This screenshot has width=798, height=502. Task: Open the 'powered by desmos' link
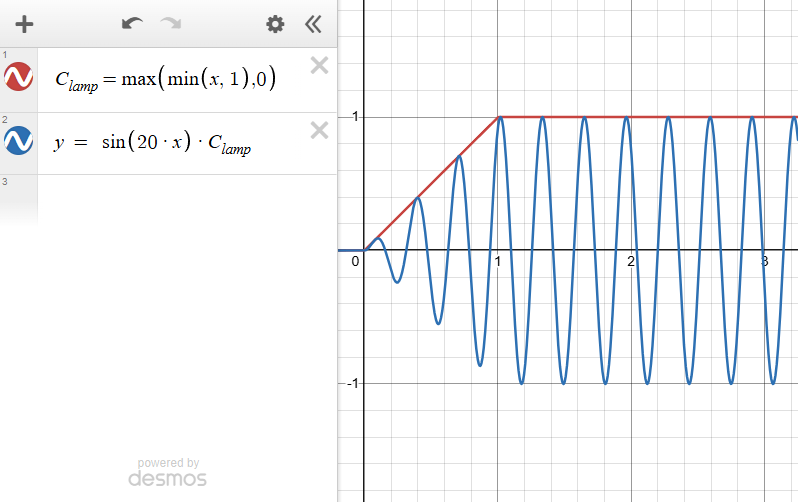(x=167, y=472)
